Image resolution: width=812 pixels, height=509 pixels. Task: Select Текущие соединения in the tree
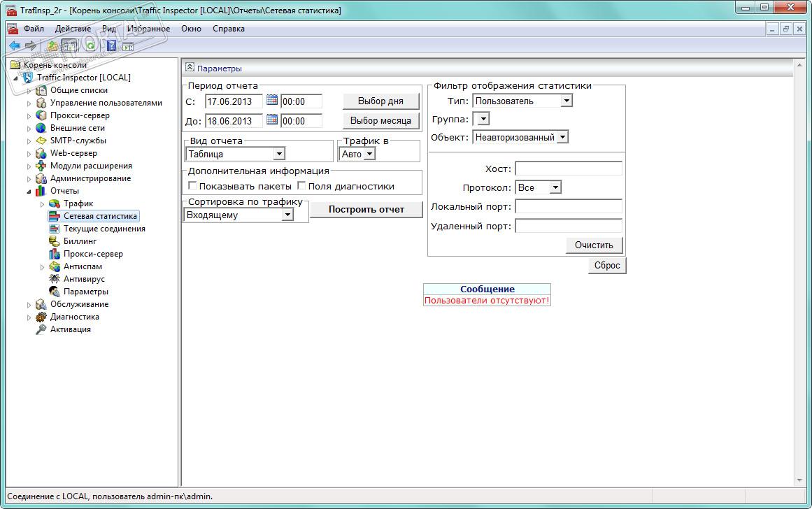[x=104, y=229]
